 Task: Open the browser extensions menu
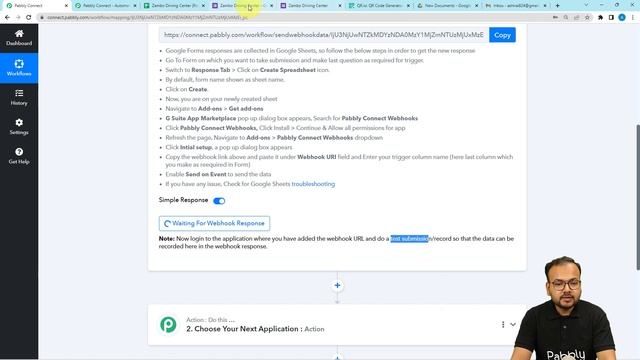(600, 18)
